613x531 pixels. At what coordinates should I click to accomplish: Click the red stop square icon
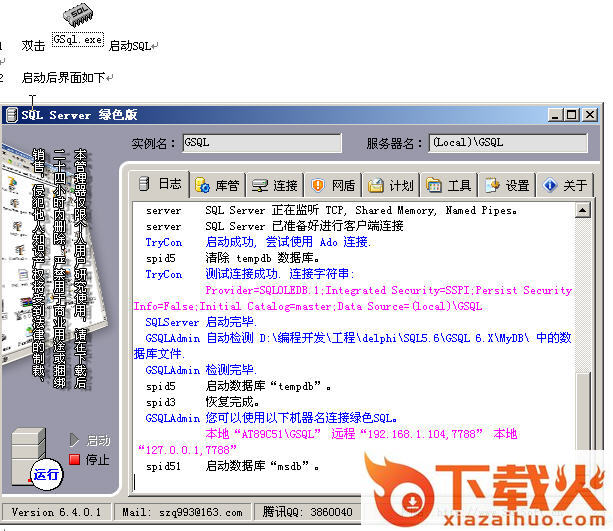[x=74, y=459]
